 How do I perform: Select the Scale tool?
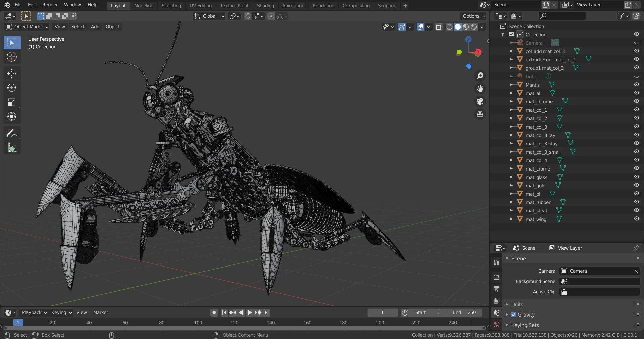pyautogui.click(x=12, y=102)
